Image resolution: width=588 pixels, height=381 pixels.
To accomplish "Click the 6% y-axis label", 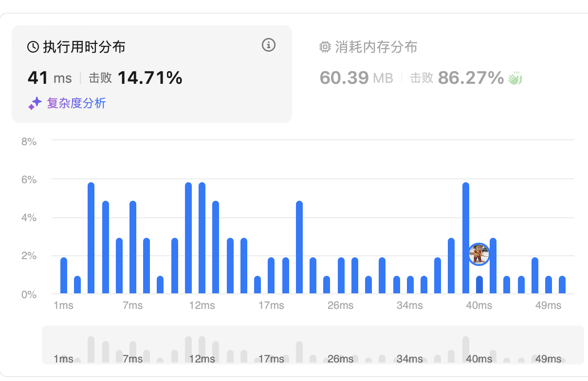I will pyautogui.click(x=29, y=179).
